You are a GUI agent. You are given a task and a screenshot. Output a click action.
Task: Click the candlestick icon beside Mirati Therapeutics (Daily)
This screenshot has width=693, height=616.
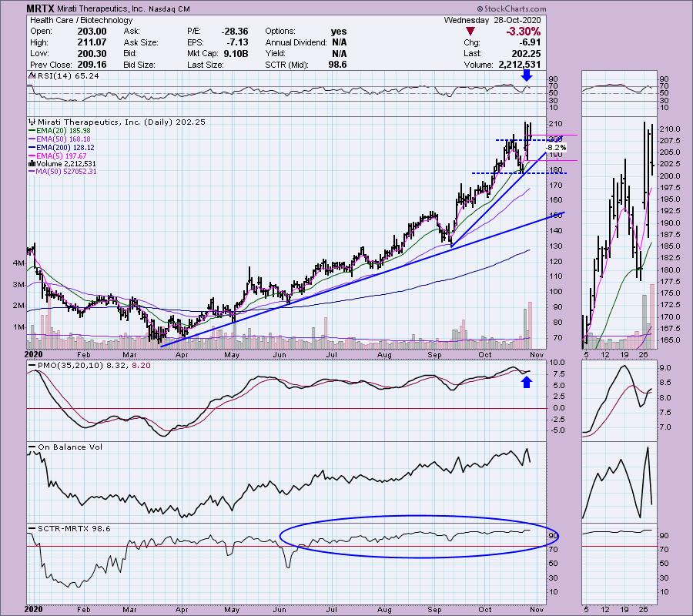click(x=32, y=122)
